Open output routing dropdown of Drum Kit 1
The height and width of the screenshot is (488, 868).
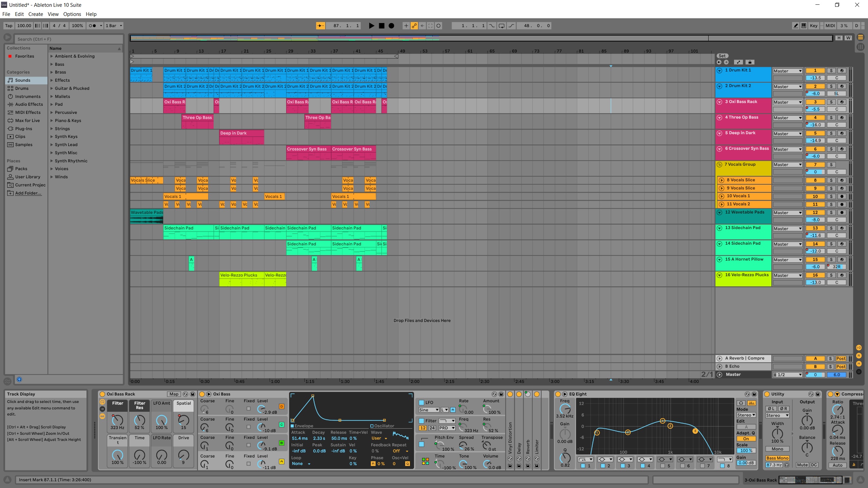(787, 71)
